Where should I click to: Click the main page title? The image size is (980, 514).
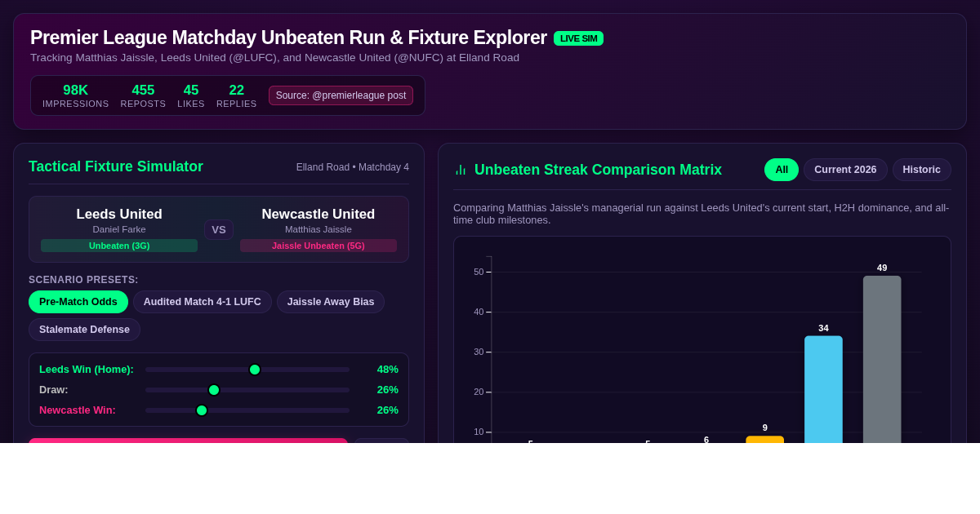click(x=288, y=38)
